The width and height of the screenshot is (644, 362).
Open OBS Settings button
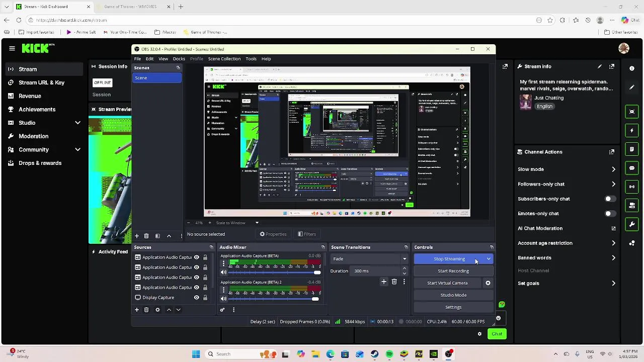(x=453, y=307)
